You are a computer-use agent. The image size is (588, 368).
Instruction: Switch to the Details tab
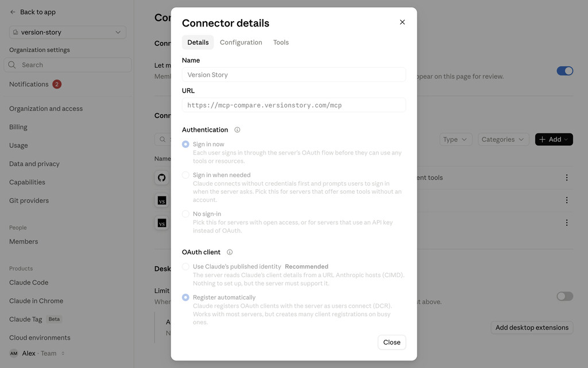198,43
